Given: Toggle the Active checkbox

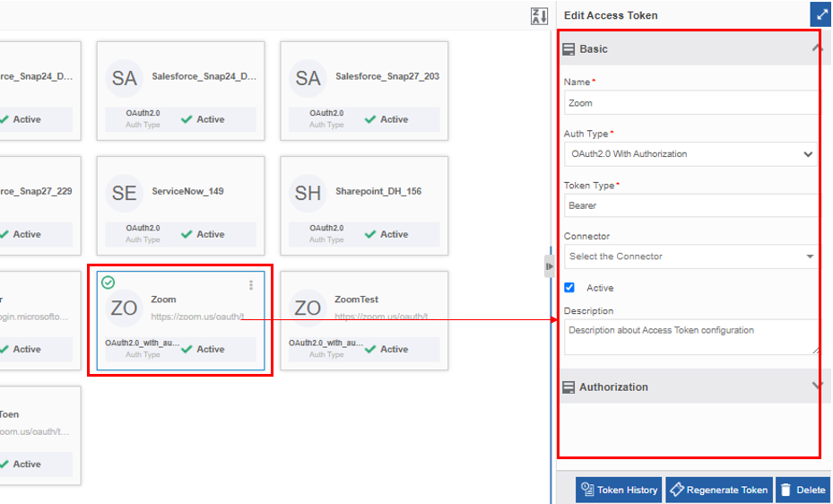Looking at the screenshot, I should (x=569, y=287).
